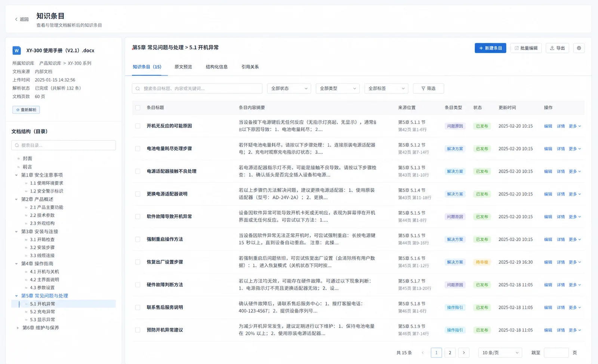This screenshot has height=364, width=598.
Task: Click the 批量编辑 button
Action: [x=526, y=48]
